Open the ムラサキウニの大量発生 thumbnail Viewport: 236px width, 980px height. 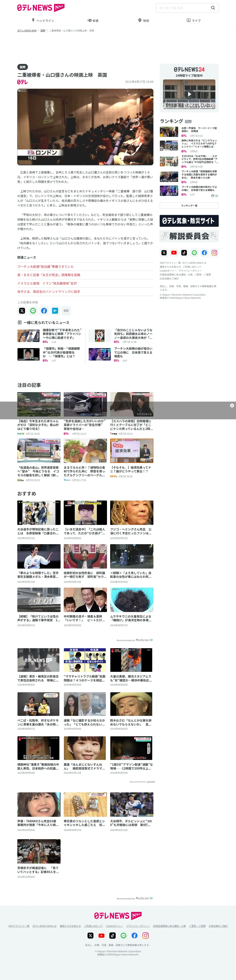(132, 600)
